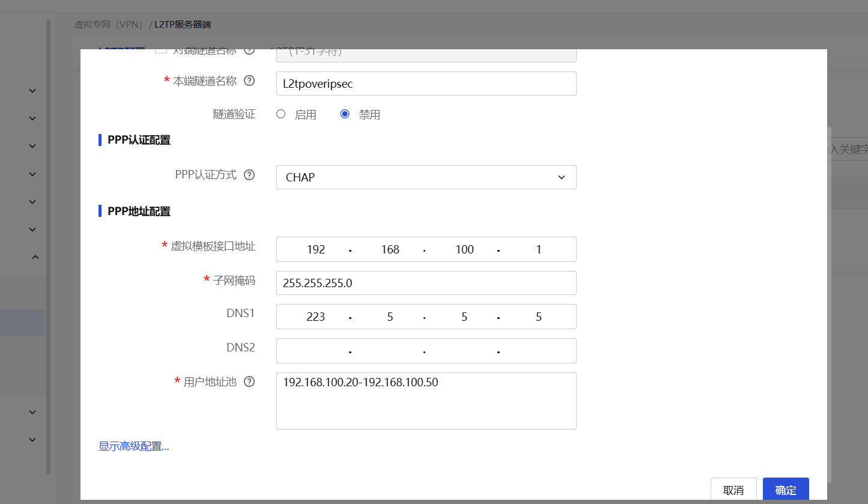Click the 隧道验证 label
Viewport: 868px width, 504px height.
point(234,114)
